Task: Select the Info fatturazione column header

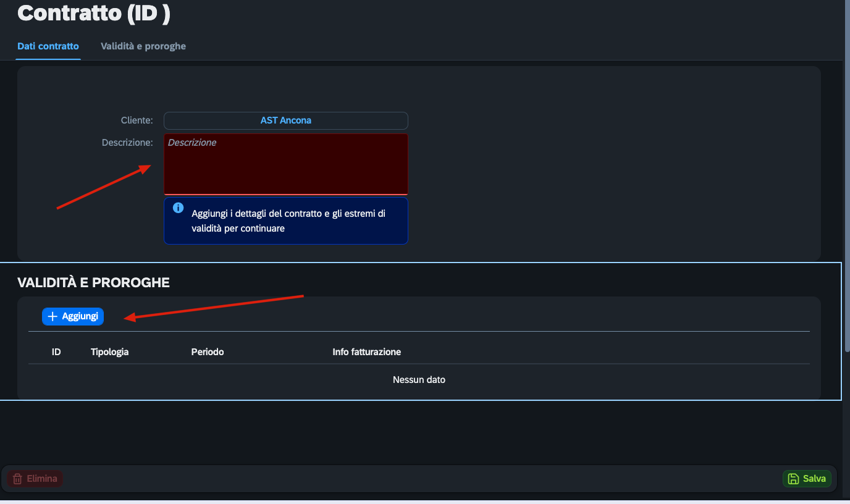Action: pyautogui.click(x=366, y=352)
